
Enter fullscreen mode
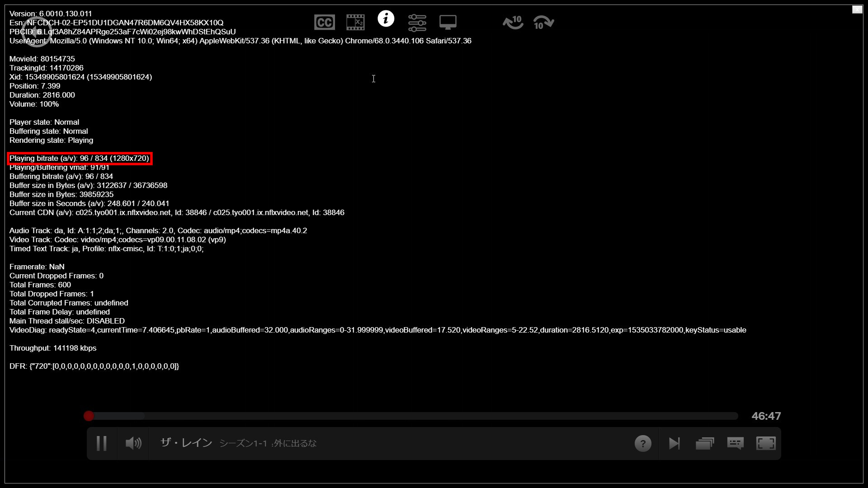point(766,443)
